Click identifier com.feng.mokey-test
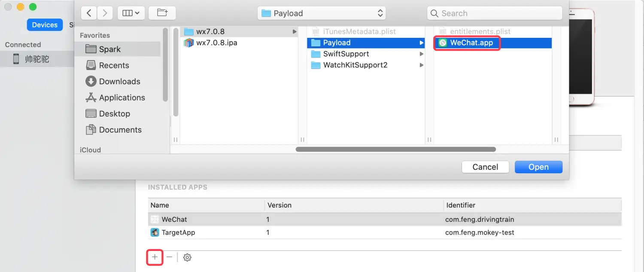The image size is (644, 272). (x=480, y=232)
